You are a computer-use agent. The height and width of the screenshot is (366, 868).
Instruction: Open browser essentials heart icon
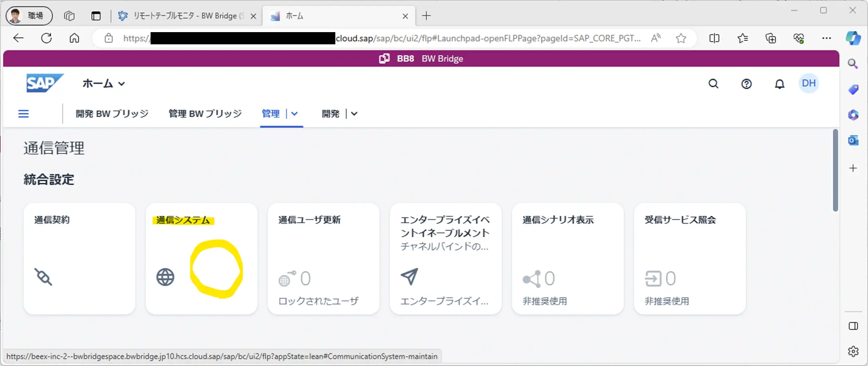(799, 38)
